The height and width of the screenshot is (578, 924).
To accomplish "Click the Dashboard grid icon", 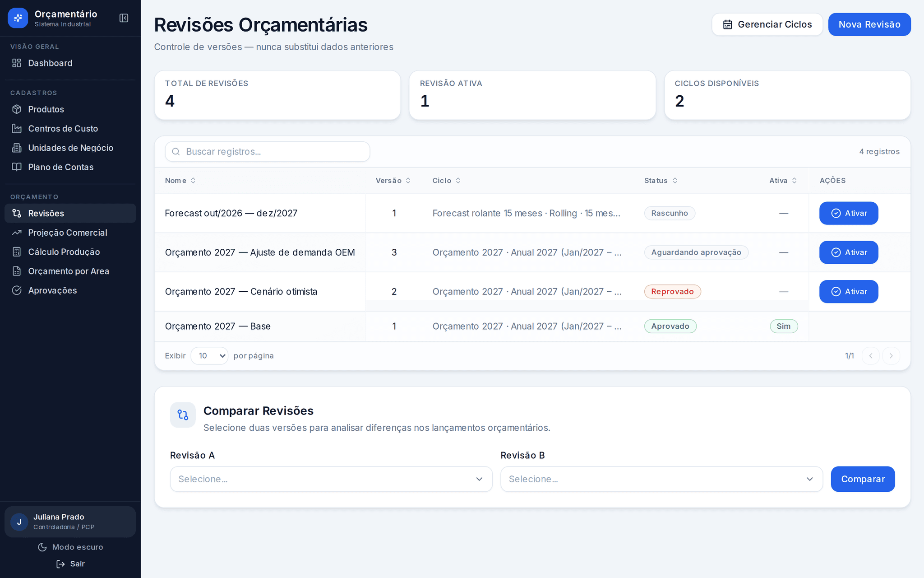I will [17, 63].
